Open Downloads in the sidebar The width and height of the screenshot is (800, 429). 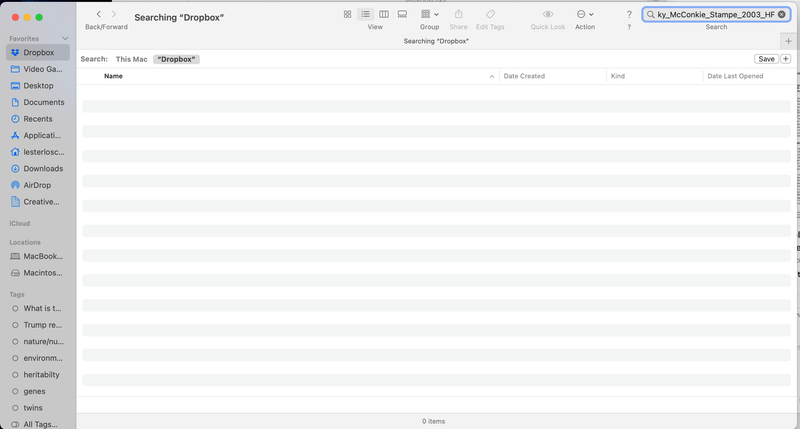[x=43, y=168]
